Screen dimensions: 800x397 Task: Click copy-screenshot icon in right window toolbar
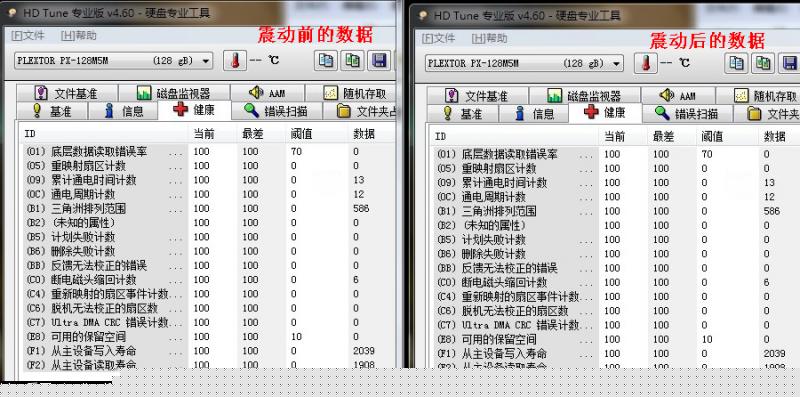(x=763, y=63)
